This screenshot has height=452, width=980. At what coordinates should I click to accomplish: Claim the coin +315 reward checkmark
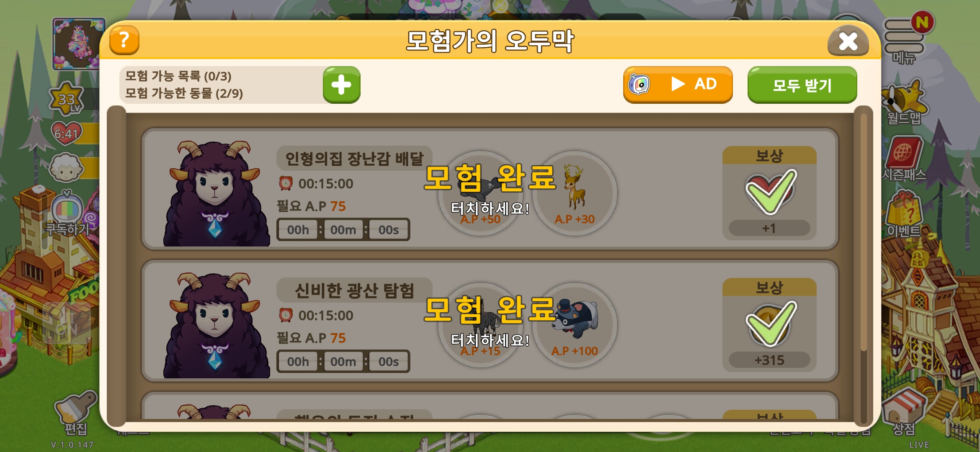coord(769,325)
